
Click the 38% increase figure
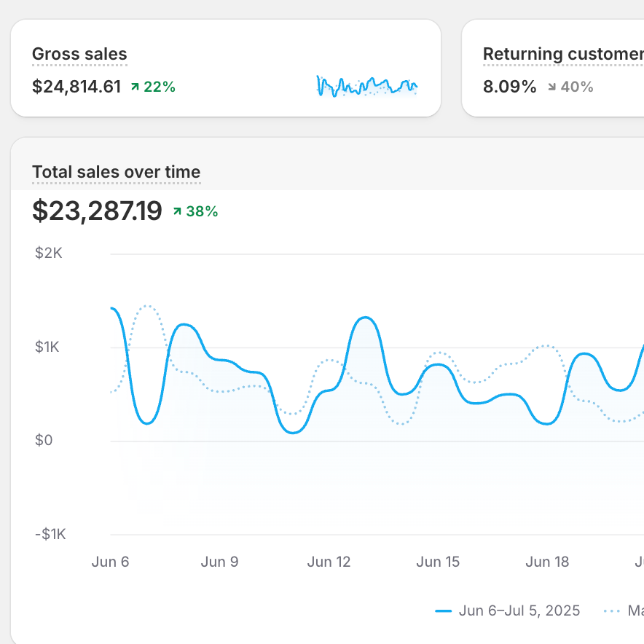point(202,211)
